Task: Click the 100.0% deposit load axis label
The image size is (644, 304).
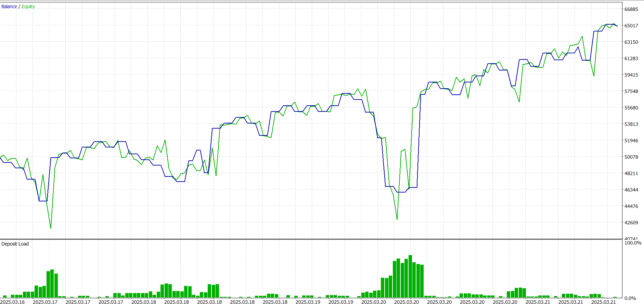Action: (x=633, y=243)
